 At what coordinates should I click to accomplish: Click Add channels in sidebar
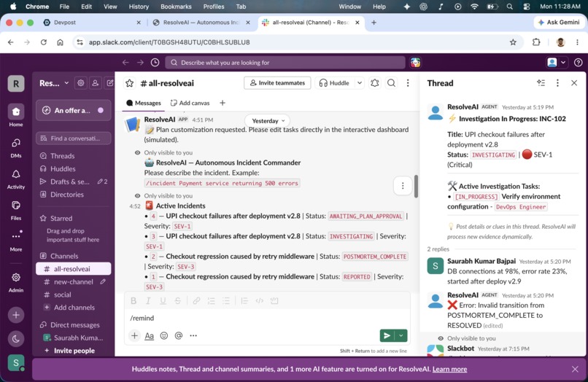[x=74, y=308]
